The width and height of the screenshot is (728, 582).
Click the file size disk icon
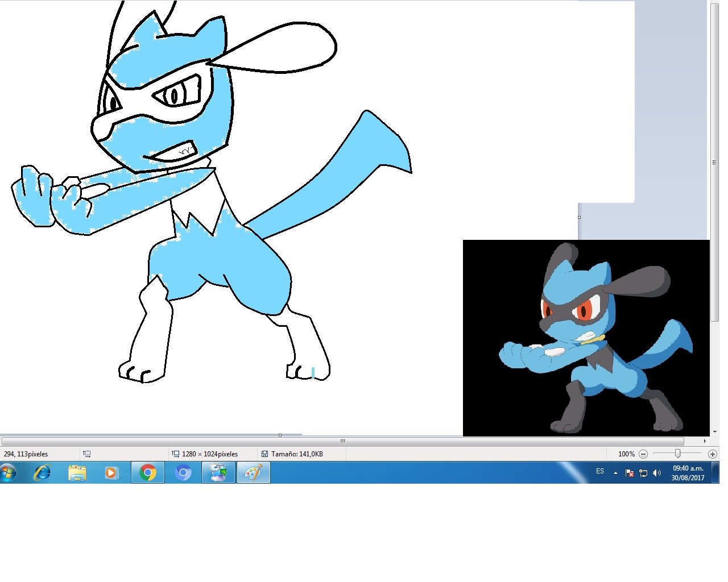[x=264, y=454]
